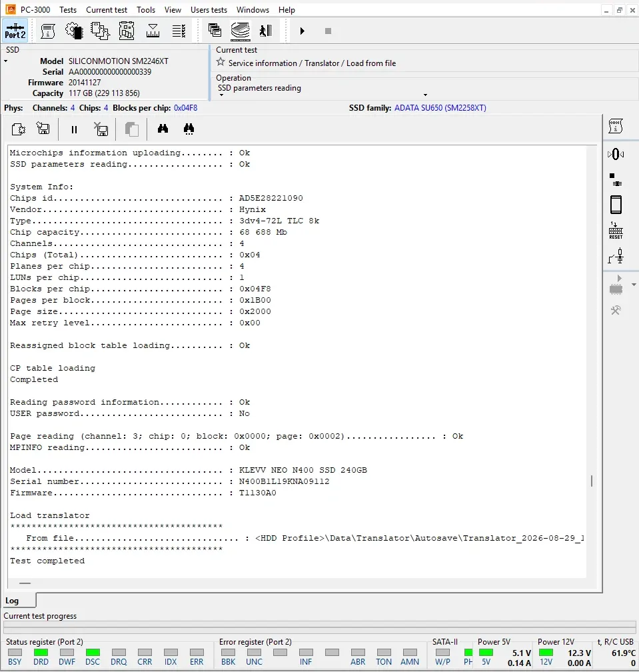Expand the SSD panel arrow under SSD label
Viewport: 639px width, 672px height.
pyautogui.click(x=5, y=61)
